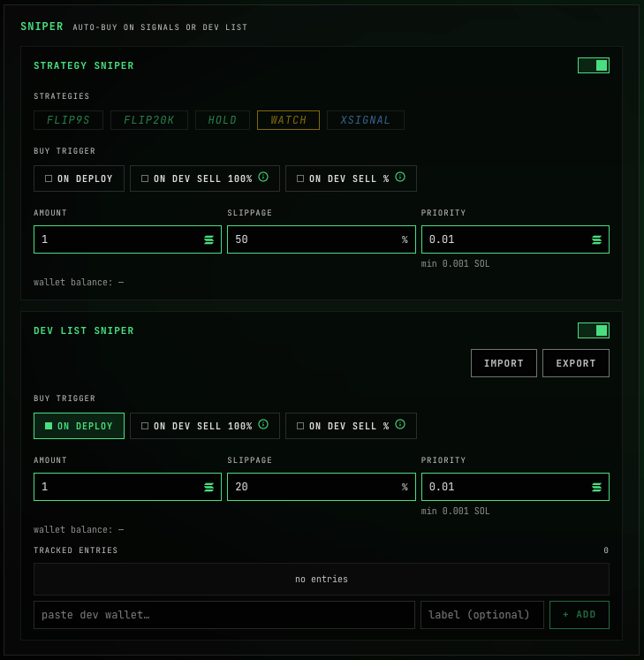Edit the Dev List Slippage value 20
Screen dimensions: 644x660
point(322,487)
